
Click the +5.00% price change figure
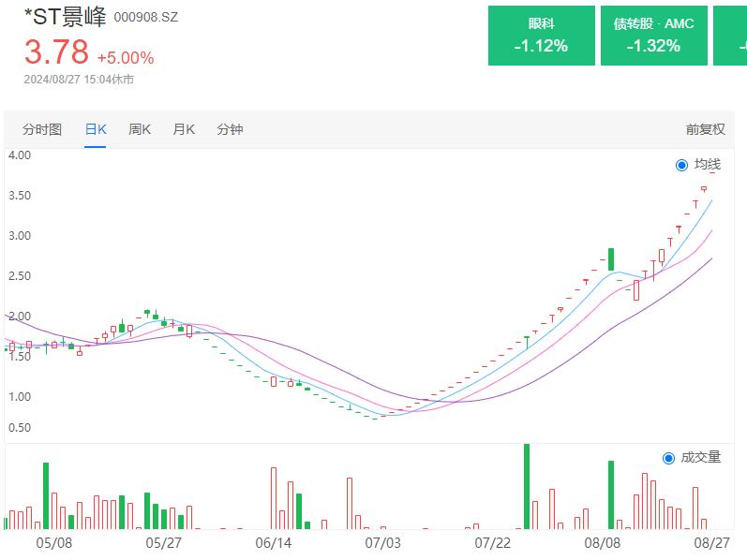pos(126,57)
